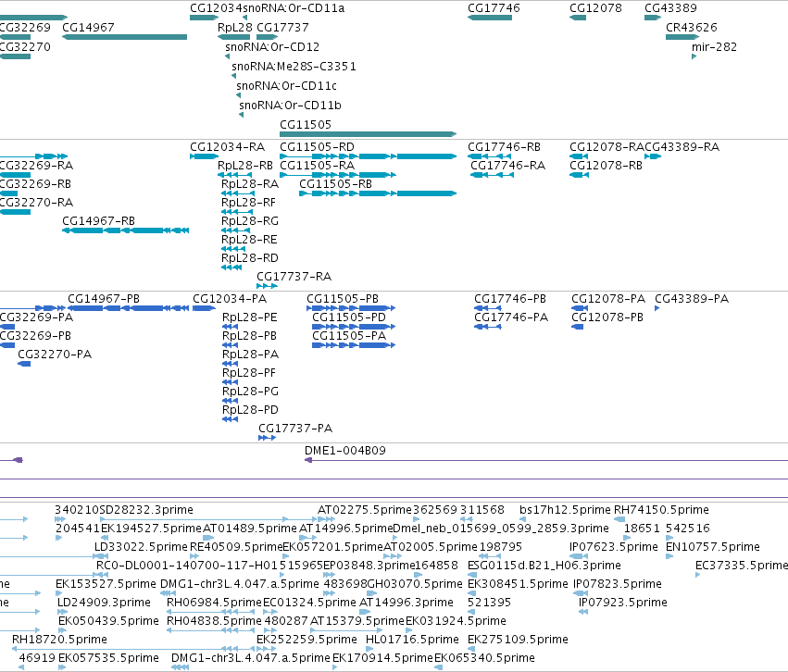Image resolution: width=788 pixels, height=672 pixels.
Task: Click the GH03070.5prime EST label
Action: click(x=415, y=584)
